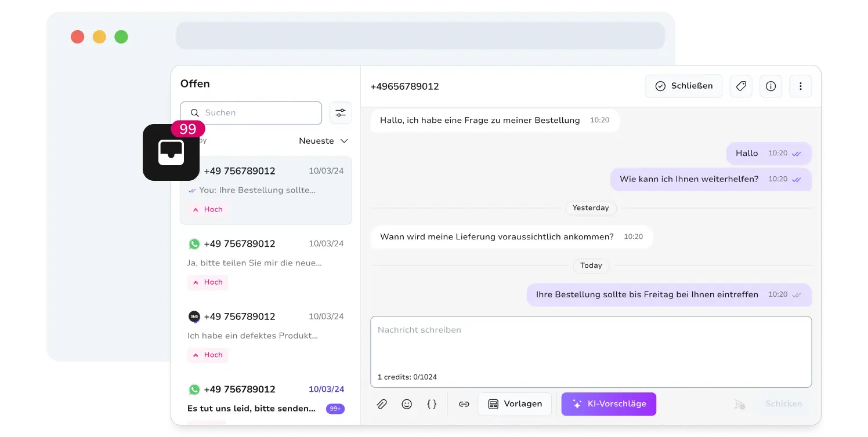The height and width of the screenshot is (437, 868).
Task: Click the insert link icon
Action: coord(464,404)
